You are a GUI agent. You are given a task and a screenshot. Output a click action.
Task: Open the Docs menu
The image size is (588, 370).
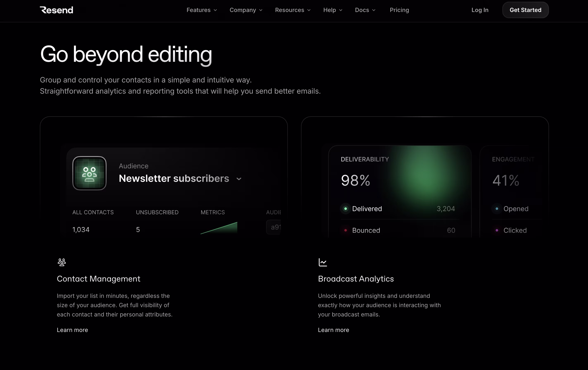365,10
